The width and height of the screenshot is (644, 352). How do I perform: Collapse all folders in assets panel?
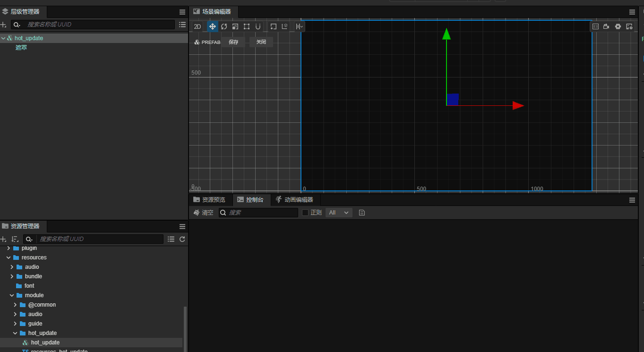(x=171, y=239)
